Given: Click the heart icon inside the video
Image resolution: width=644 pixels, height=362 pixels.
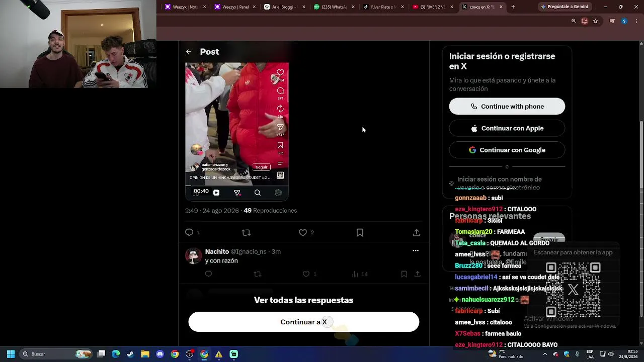Looking at the screenshot, I should coord(280,72).
